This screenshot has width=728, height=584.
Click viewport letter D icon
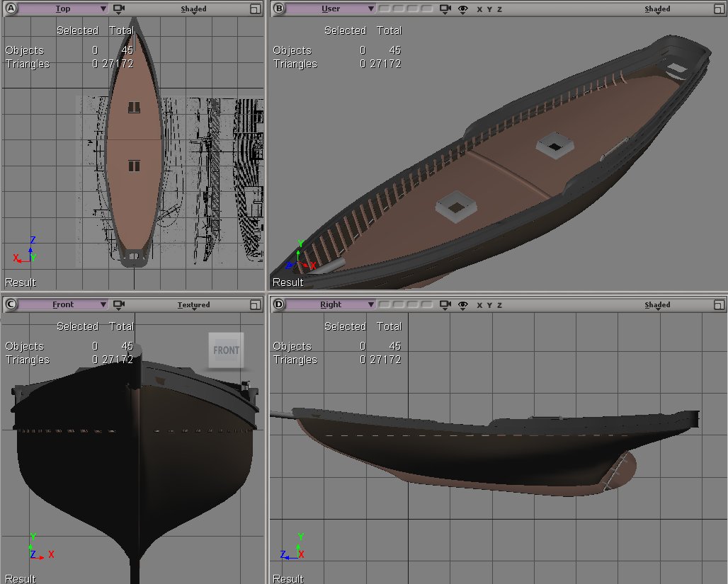[279, 305]
